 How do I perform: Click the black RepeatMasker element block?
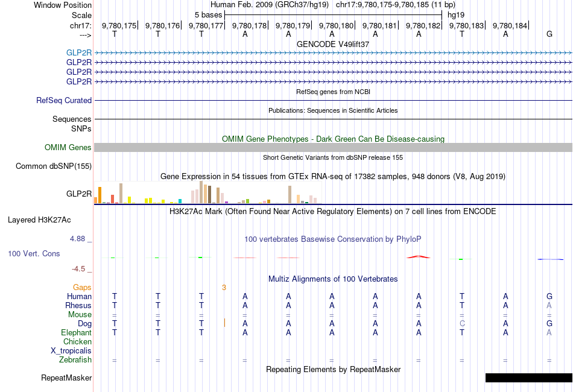click(x=529, y=378)
